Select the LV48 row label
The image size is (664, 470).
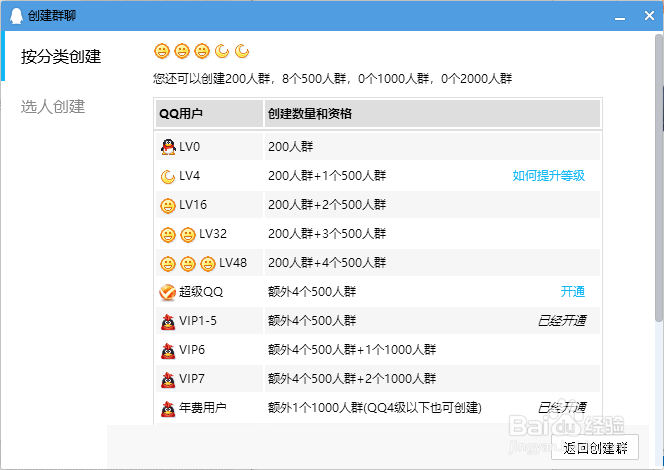tap(233, 263)
